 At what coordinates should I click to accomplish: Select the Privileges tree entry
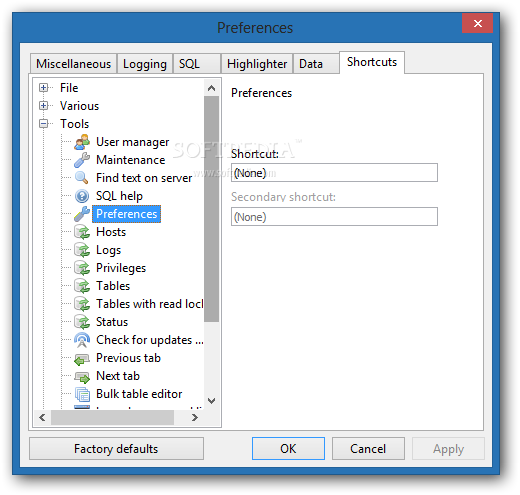coord(121,268)
